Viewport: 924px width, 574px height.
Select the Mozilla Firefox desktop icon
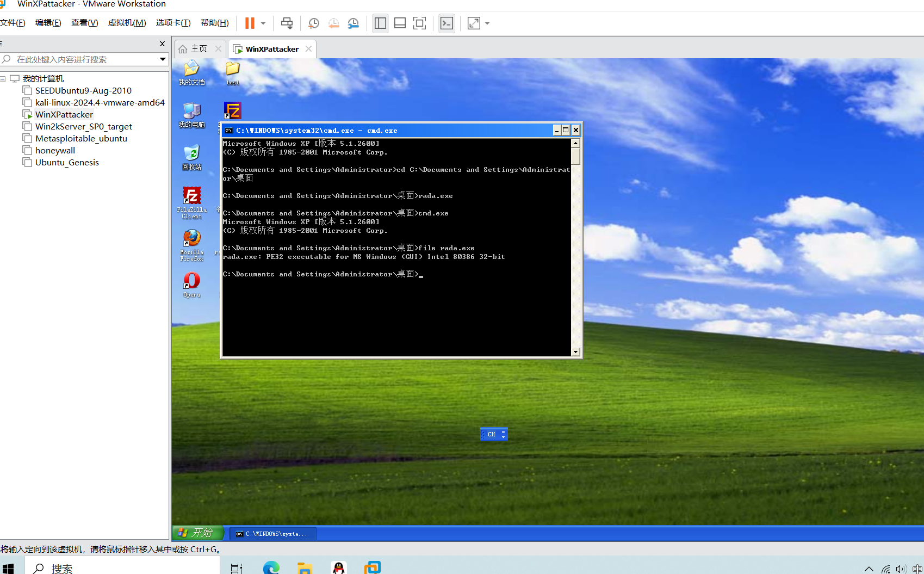click(191, 245)
